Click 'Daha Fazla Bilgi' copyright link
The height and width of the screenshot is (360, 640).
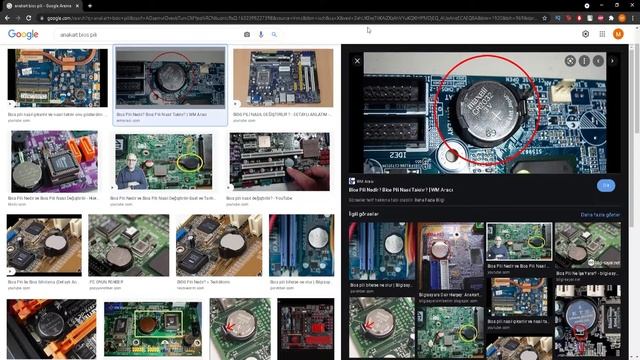(429, 200)
